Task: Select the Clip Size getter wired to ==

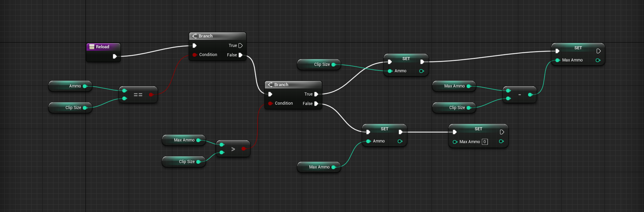Action: click(70, 108)
